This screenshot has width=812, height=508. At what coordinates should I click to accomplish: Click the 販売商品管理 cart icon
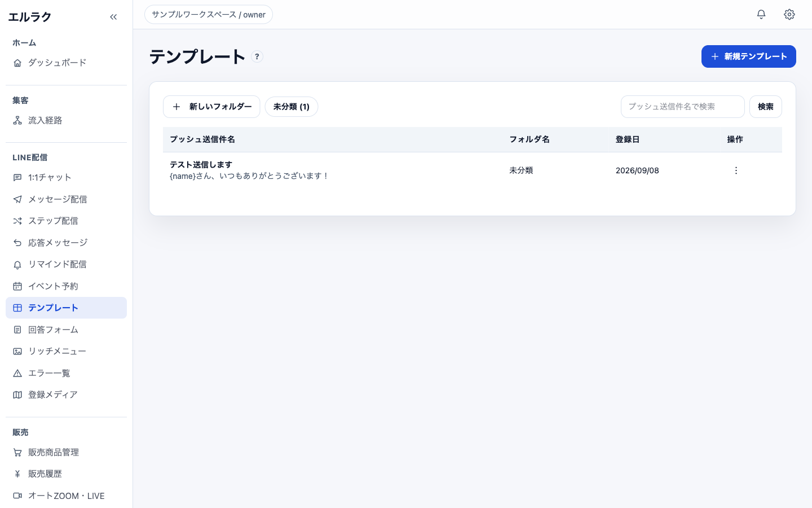click(x=17, y=452)
